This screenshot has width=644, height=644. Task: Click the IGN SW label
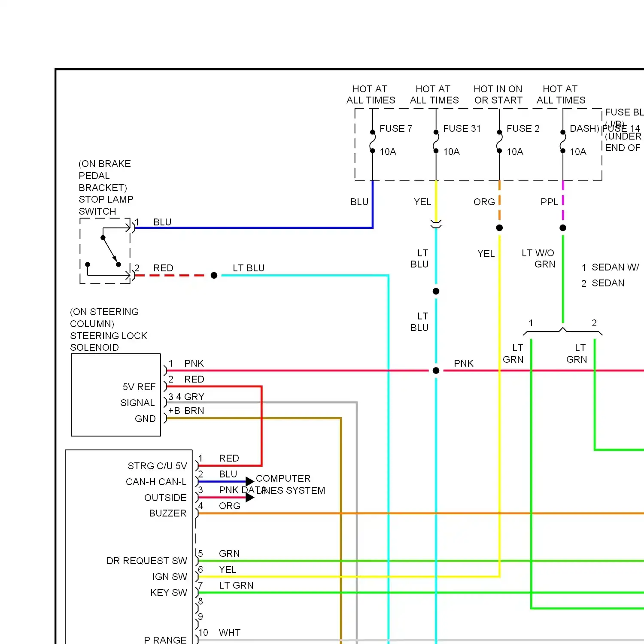(170, 577)
